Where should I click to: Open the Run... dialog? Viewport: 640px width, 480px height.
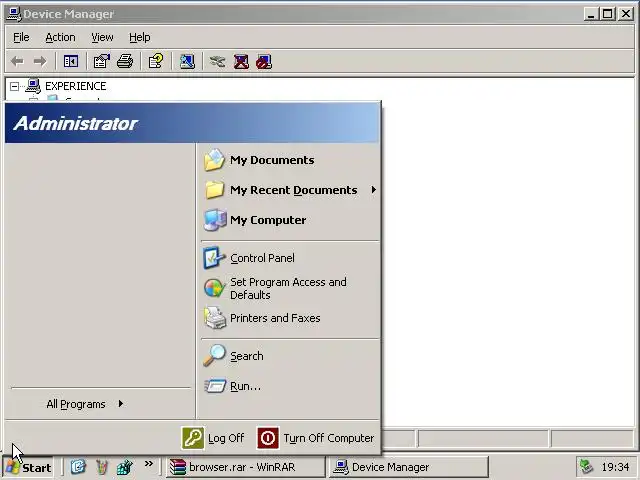290,386
